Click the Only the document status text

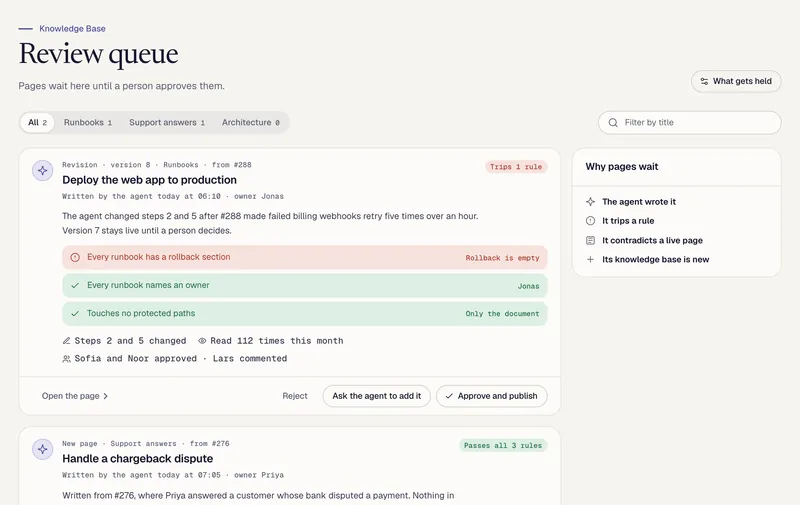pos(502,314)
